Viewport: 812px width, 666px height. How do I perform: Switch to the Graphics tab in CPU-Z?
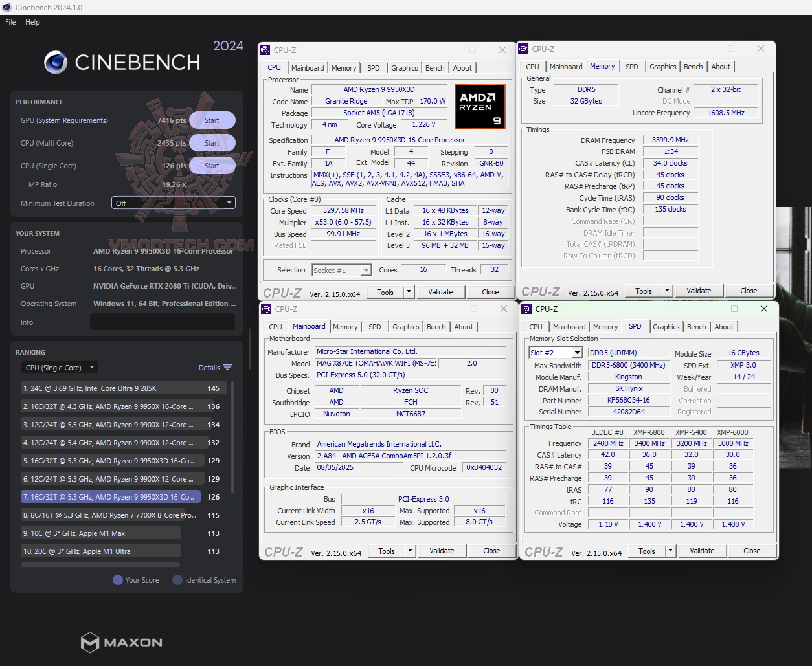click(404, 67)
